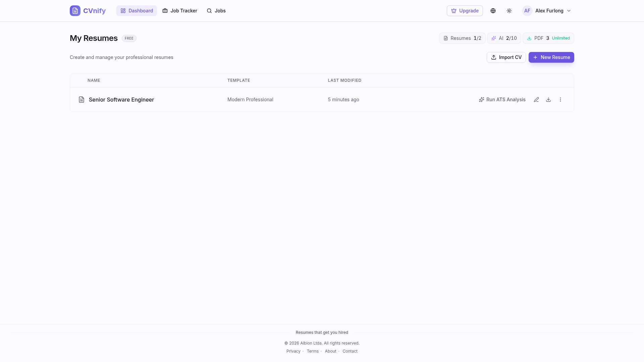Open the Terms footer link
644x362 pixels.
click(x=313, y=351)
